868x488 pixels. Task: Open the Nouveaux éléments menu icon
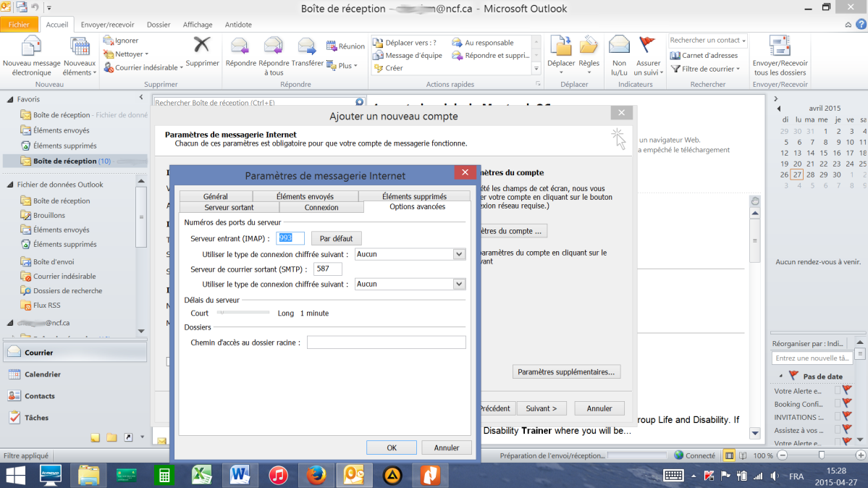[79, 47]
